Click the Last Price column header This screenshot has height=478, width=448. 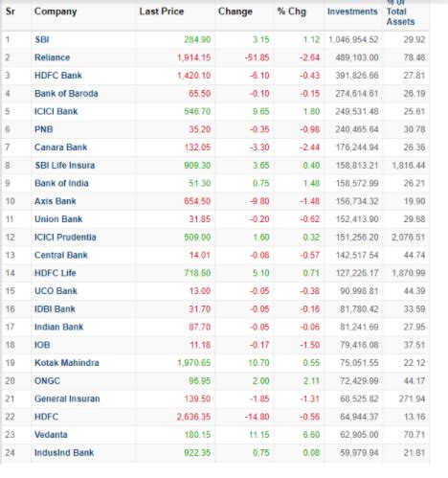pyautogui.click(x=162, y=11)
